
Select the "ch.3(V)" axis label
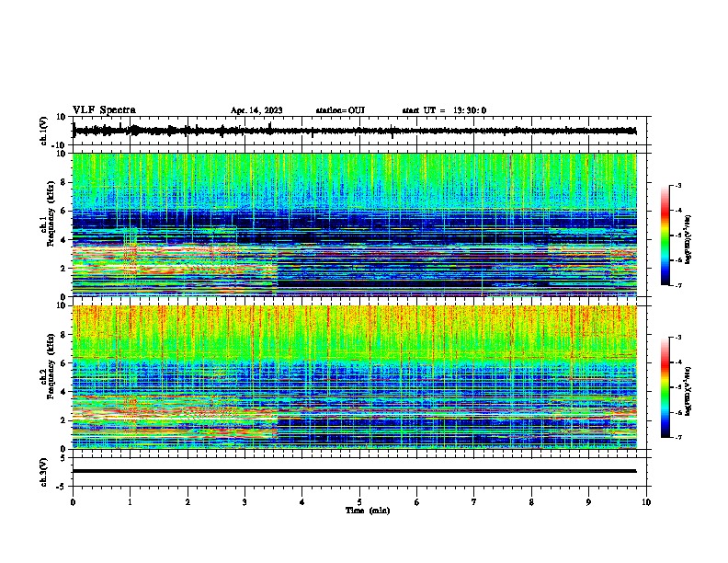(x=44, y=472)
